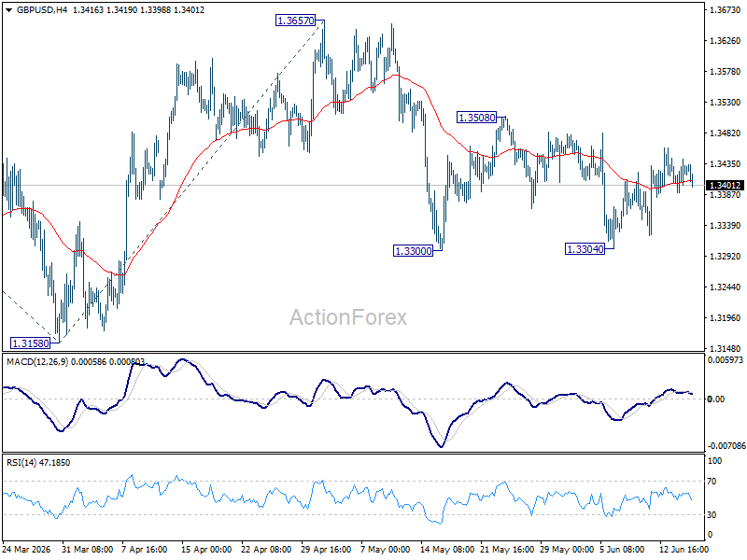The height and width of the screenshot is (560, 747).
Task: Select the current price tag 1.34012
Action: point(725,185)
